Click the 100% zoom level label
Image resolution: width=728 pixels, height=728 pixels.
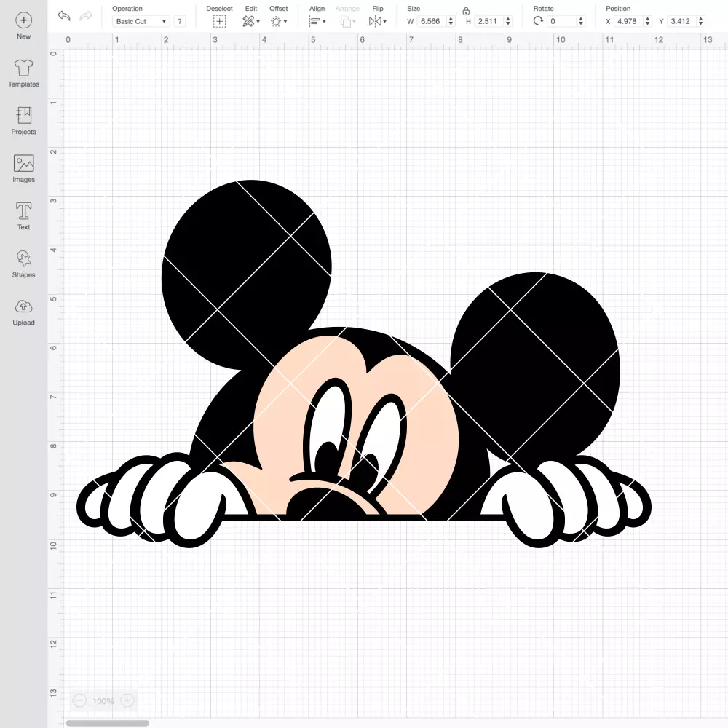[x=103, y=701]
